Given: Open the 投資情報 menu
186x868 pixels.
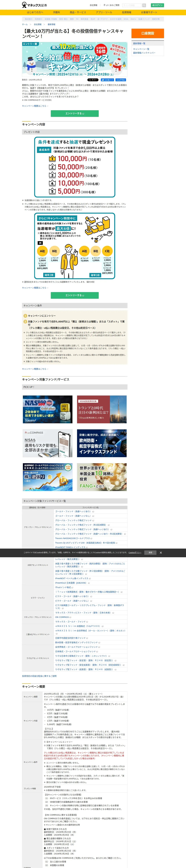Looking at the screenshot, I should pos(127,12).
